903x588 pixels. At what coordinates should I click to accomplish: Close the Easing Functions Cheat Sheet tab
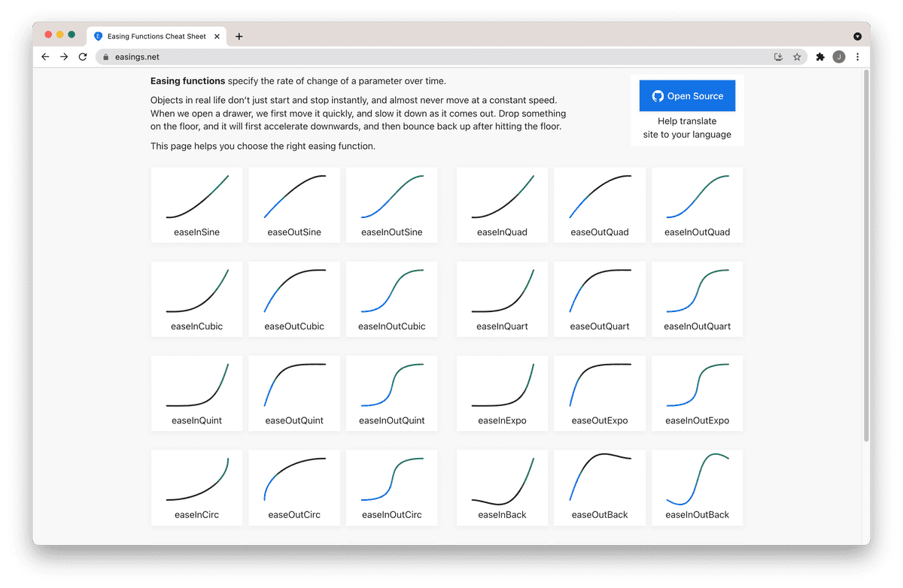(x=217, y=36)
